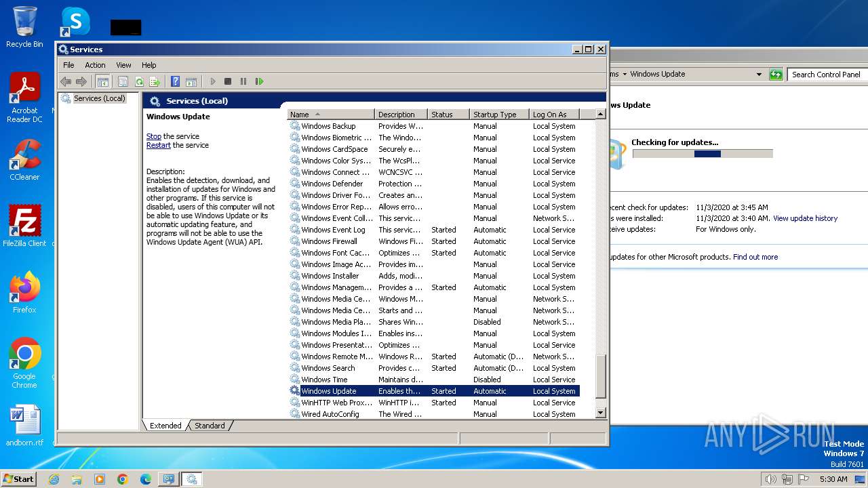Open the andborn.rtf document icon
Image resolution: width=868 pixels, height=488 pixels.
pyautogui.click(x=24, y=426)
